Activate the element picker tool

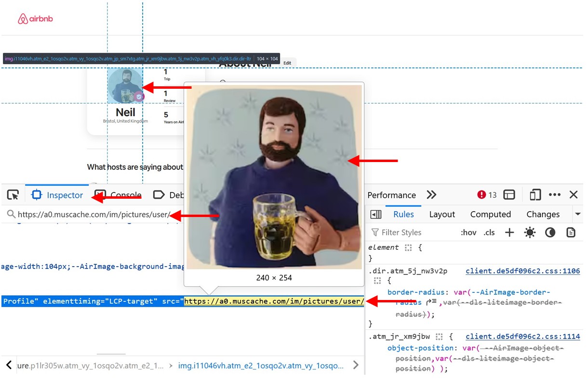(x=13, y=195)
